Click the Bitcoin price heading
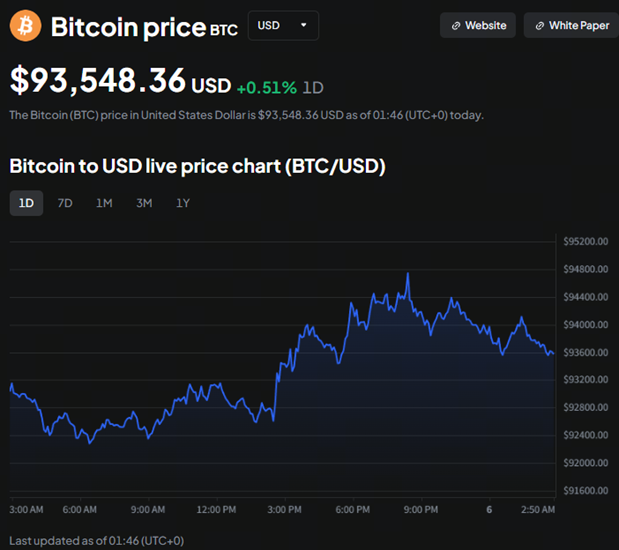 (x=128, y=26)
